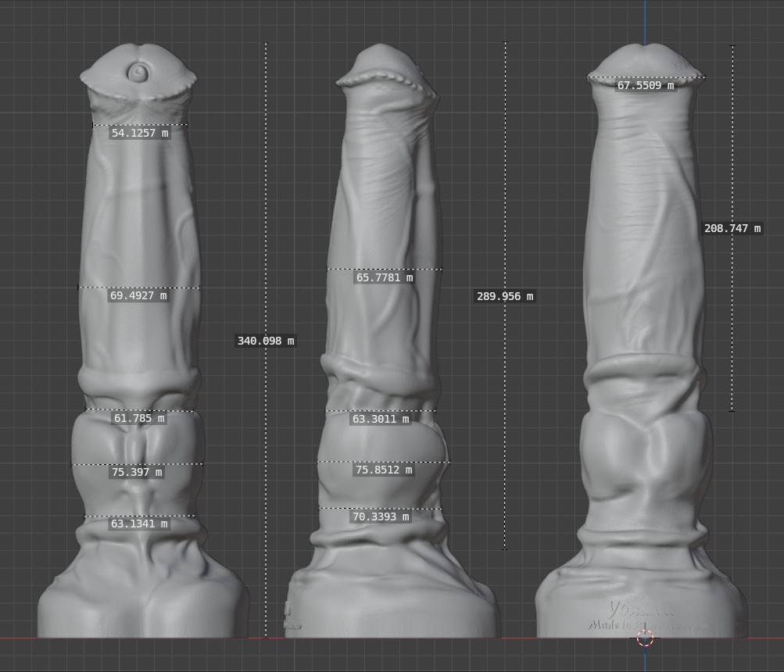The height and width of the screenshot is (672, 784).
Task: Click the 54.1257 m measurement label
Action: pyautogui.click(x=140, y=134)
